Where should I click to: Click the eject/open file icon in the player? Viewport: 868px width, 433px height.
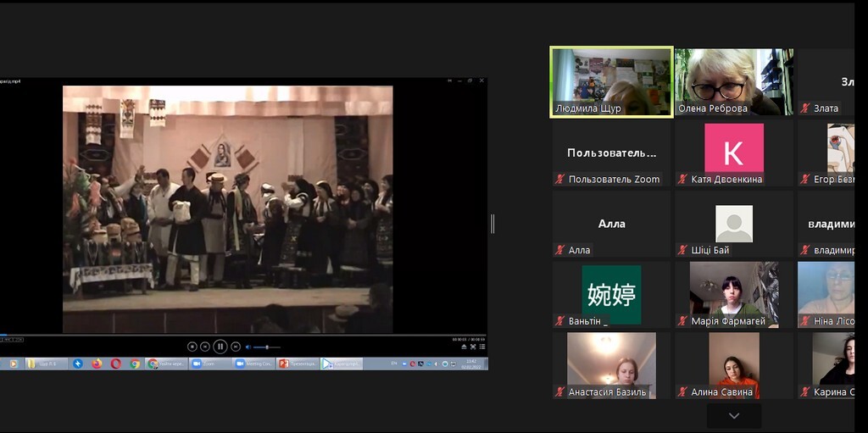[464, 347]
